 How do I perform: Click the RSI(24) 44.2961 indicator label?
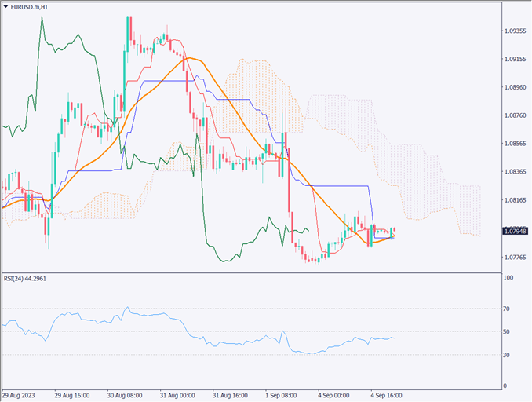(26, 279)
